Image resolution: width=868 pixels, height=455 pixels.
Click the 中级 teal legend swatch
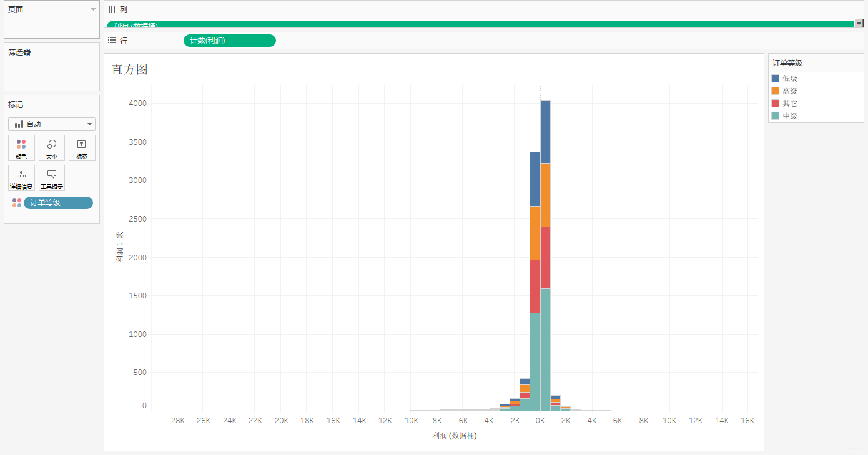pos(776,116)
